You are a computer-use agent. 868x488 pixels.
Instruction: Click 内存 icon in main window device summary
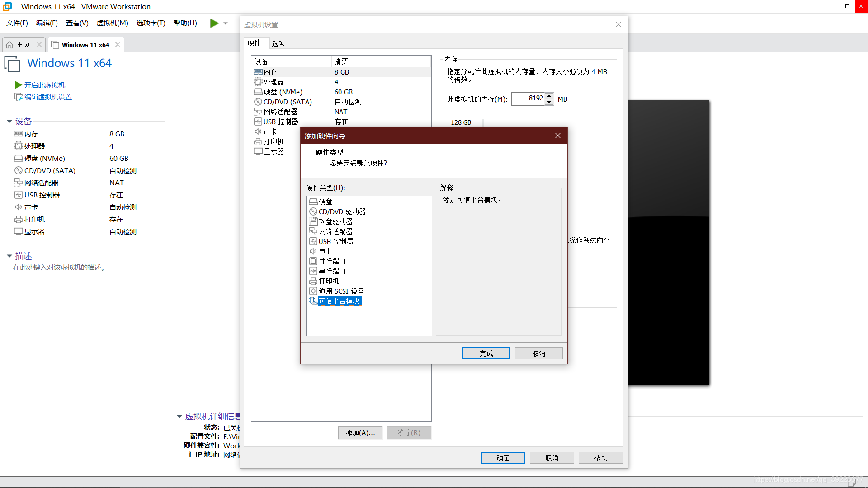[x=19, y=134]
